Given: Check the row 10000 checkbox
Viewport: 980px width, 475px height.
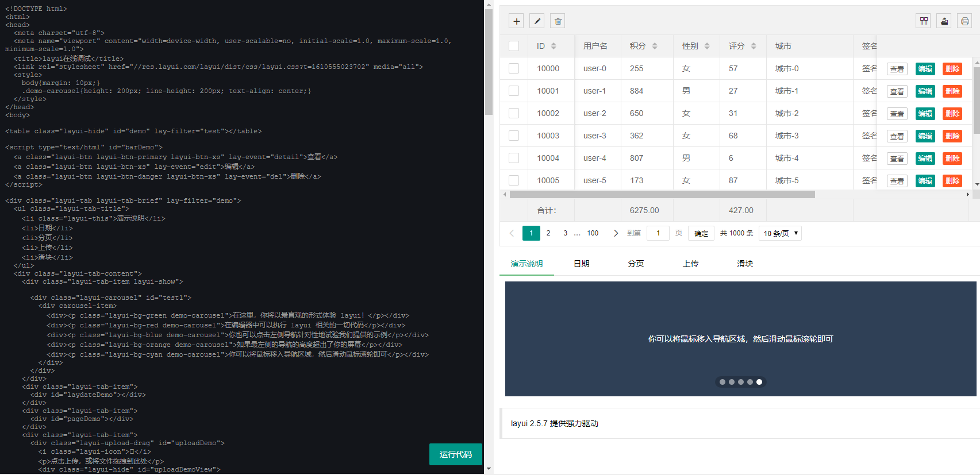Looking at the screenshot, I should point(514,68).
